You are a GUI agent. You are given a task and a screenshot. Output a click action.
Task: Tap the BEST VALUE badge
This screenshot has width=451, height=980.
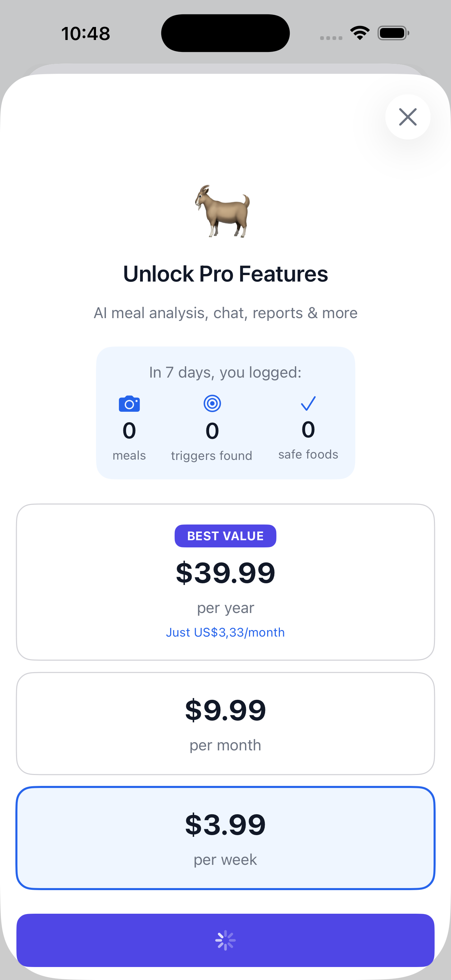[x=225, y=536]
